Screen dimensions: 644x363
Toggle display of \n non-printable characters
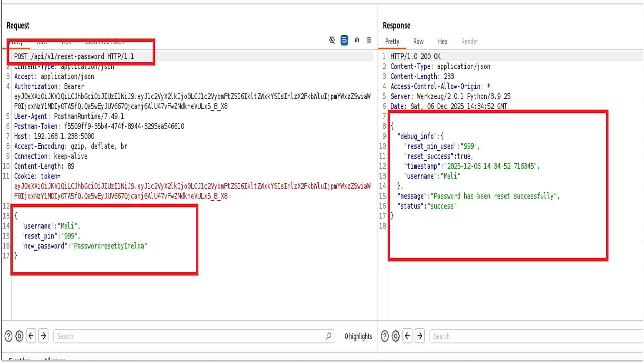[357, 40]
